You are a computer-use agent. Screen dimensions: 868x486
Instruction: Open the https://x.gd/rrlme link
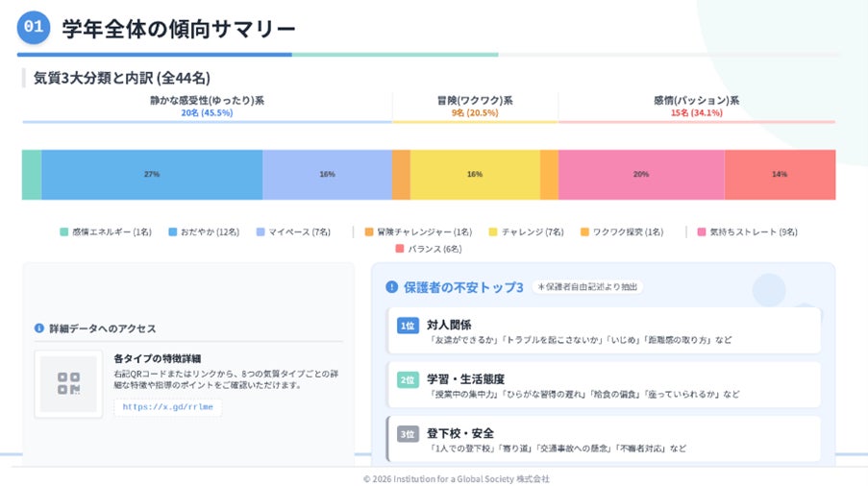(x=167, y=407)
